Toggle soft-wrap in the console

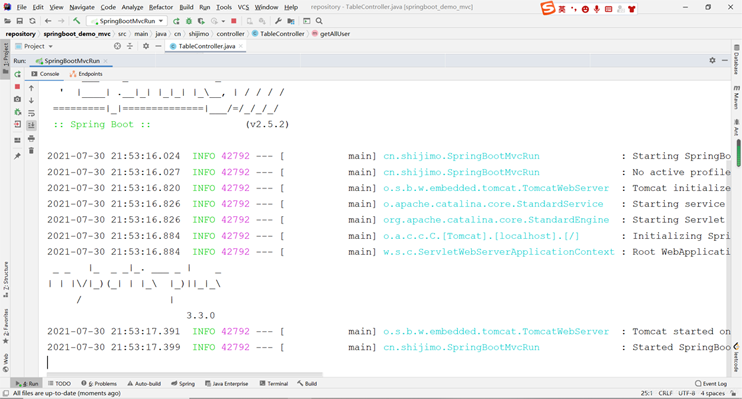point(31,113)
